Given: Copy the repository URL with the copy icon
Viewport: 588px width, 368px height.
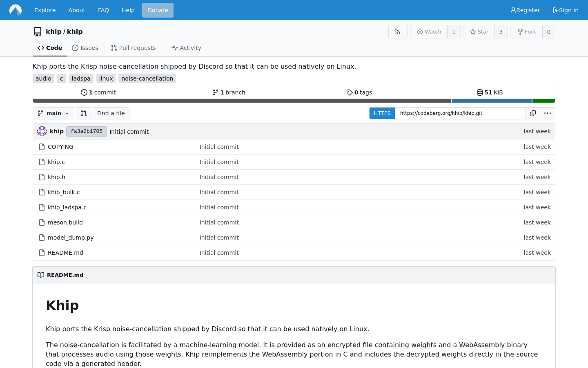Looking at the screenshot, I should (x=533, y=113).
